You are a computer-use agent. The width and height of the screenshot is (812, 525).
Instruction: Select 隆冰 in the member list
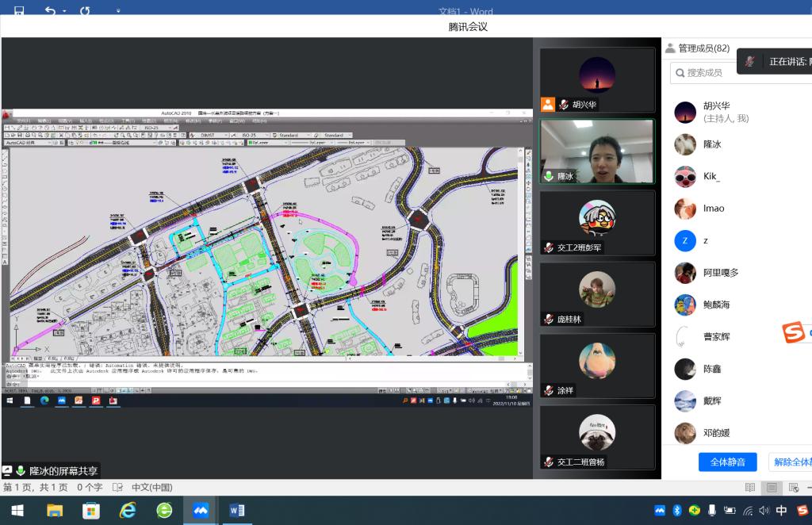[711, 144]
